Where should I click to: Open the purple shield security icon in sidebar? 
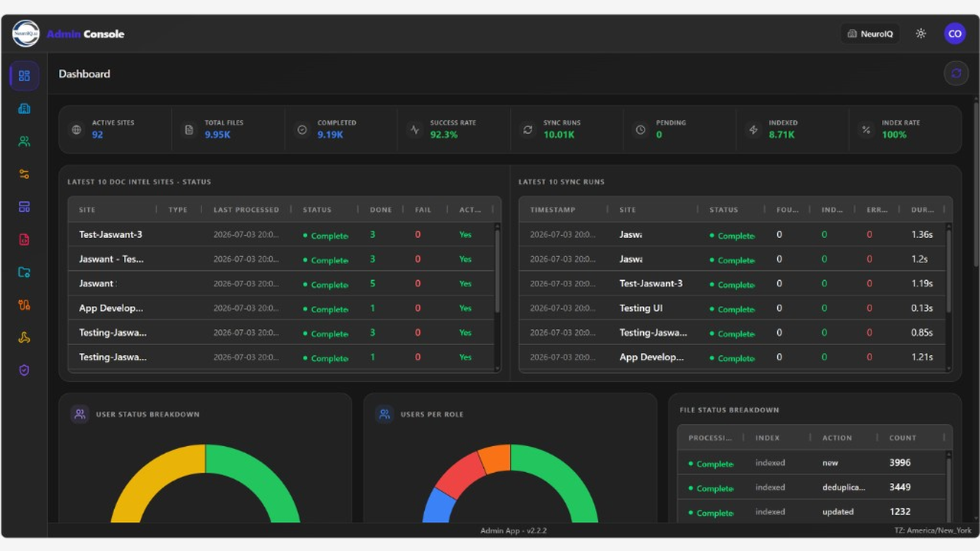click(24, 370)
